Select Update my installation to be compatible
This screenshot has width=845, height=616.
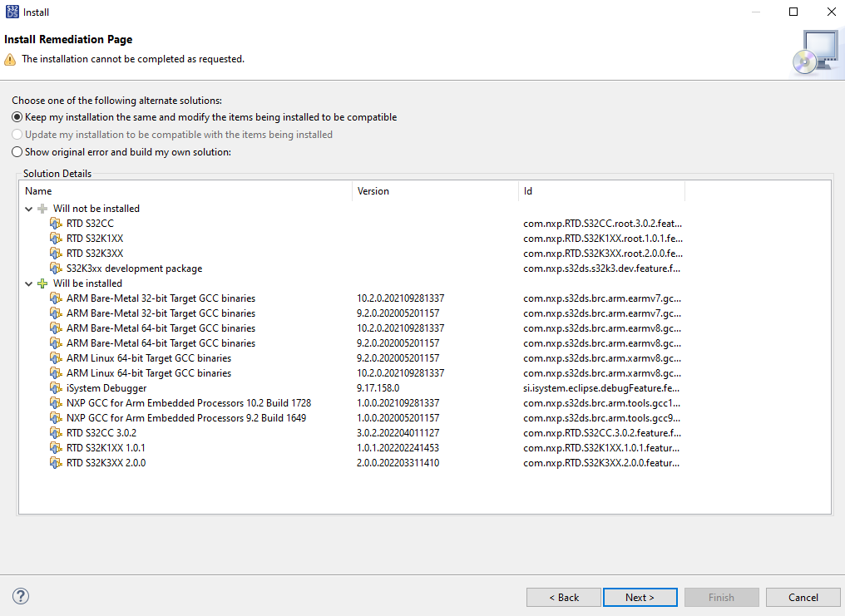pos(16,135)
